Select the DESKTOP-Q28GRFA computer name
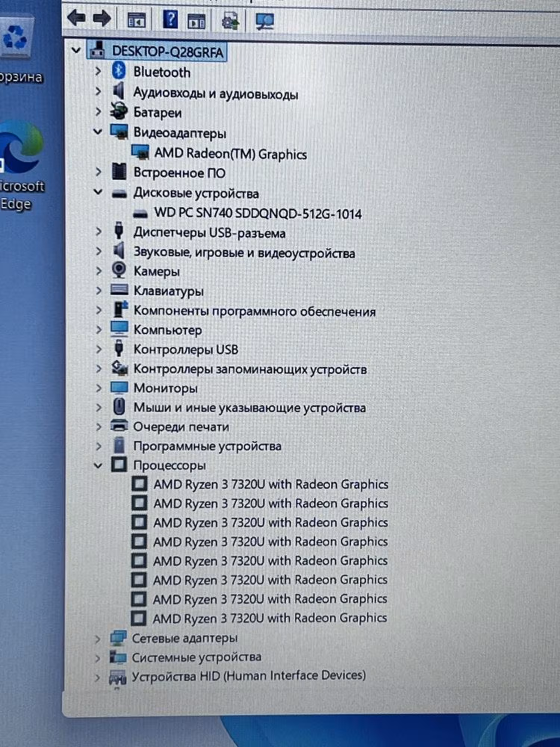560x747 pixels. [168, 52]
